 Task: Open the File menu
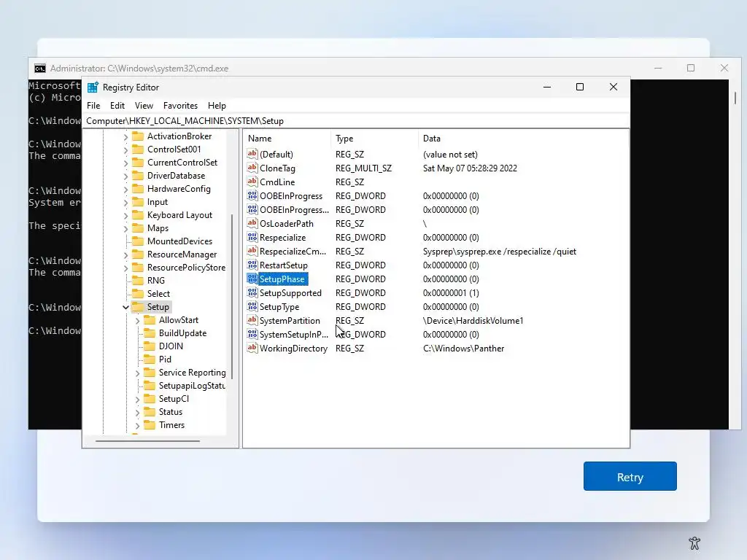pos(93,106)
